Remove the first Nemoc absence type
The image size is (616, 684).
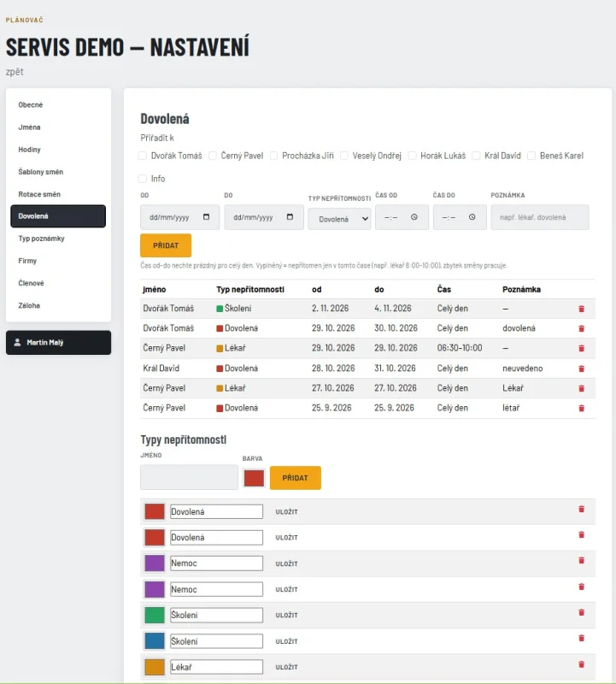point(581,561)
